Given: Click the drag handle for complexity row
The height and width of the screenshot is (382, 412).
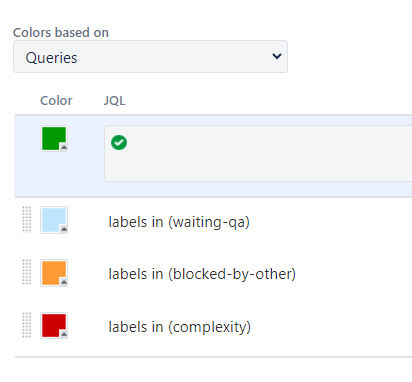Looking at the screenshot, I should pos(27,325).
